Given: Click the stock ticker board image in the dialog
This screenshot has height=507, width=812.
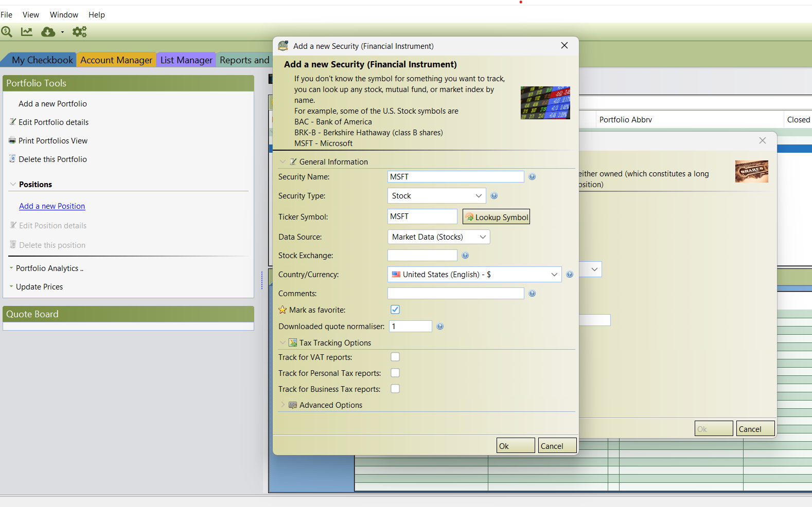Looking at the screenshot, I should [545, 103].
